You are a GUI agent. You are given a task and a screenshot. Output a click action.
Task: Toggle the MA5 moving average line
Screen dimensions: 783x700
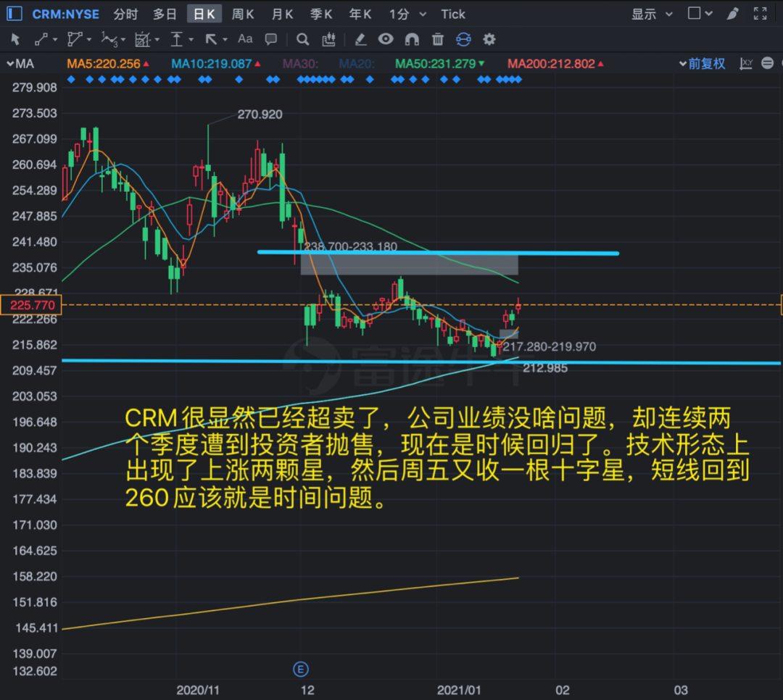[x=108, y=64]
